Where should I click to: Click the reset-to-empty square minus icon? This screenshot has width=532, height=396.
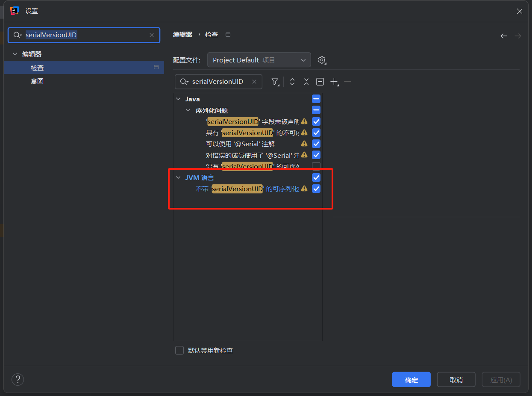320,82
